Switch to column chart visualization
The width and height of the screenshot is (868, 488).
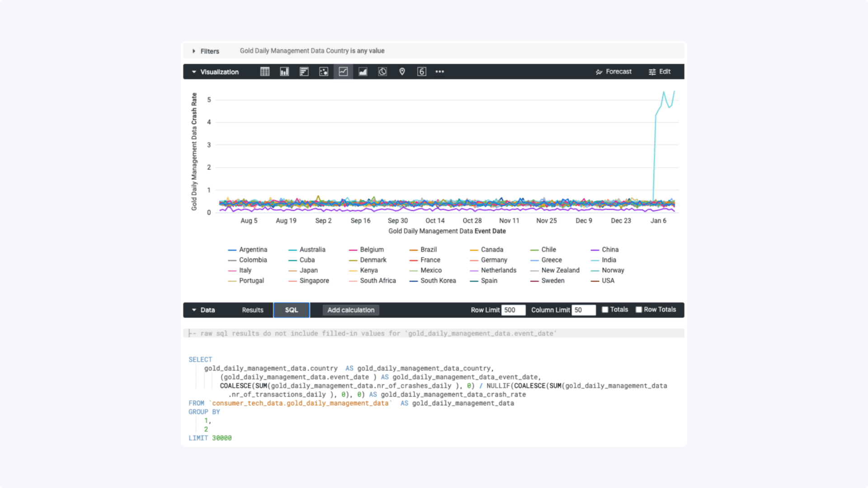[284, 71]
